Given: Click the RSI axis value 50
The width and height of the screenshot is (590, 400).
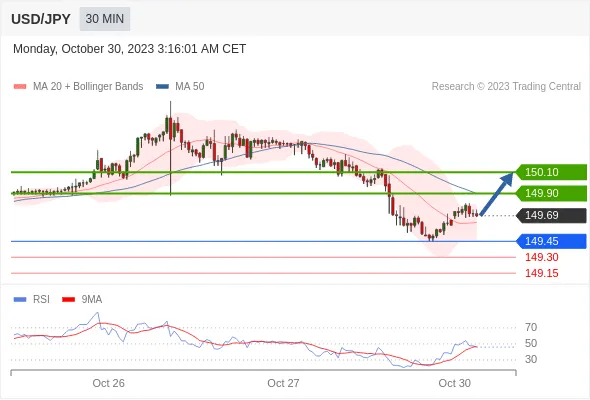Looking at the screenshot, I should tap(531, 343).
